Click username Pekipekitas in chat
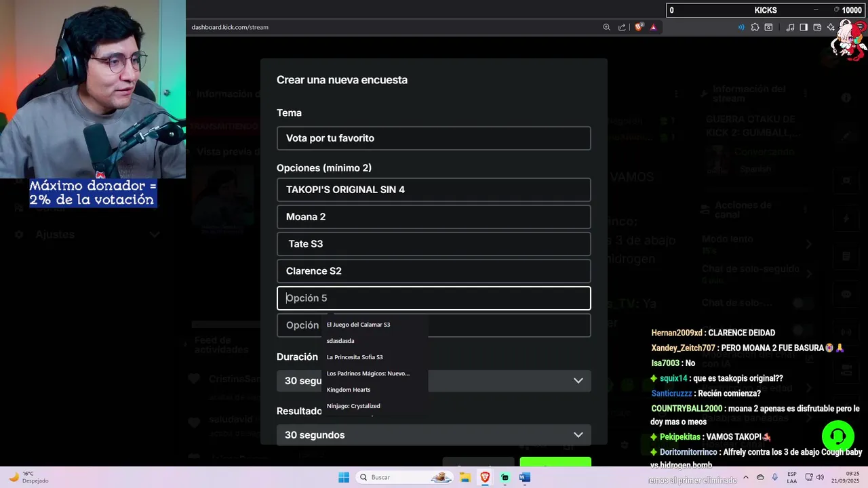 (682, 437)
